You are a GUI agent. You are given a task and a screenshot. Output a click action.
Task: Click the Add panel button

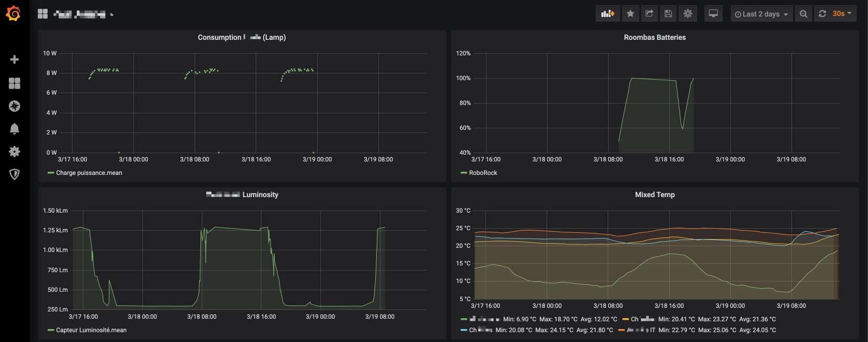pos(608,14)
